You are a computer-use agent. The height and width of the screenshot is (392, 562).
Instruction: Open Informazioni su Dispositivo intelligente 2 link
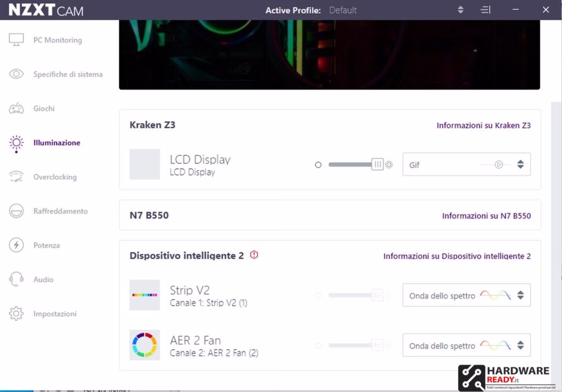point(457,256)
